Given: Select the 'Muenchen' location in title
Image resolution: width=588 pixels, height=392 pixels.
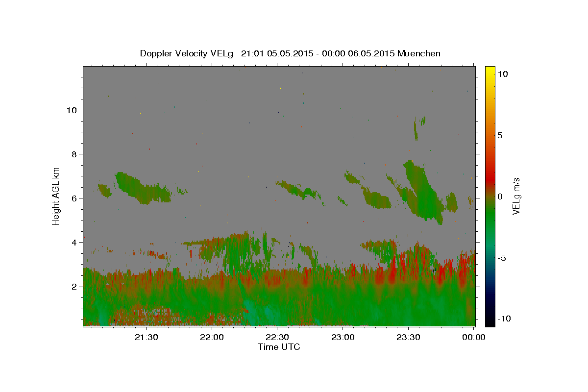Looking at the screenshot, I should [x=419, y=53].
